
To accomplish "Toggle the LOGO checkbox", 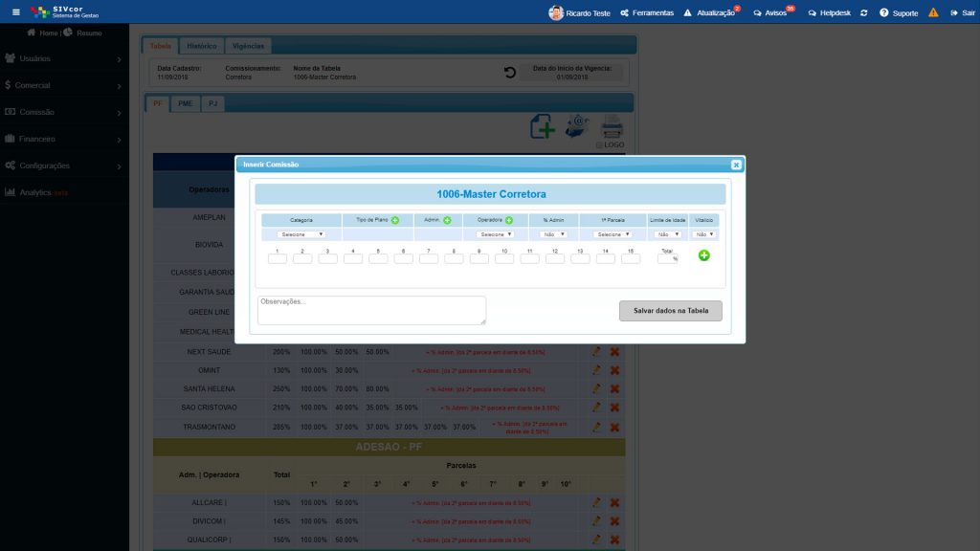I will coord(599,145).
